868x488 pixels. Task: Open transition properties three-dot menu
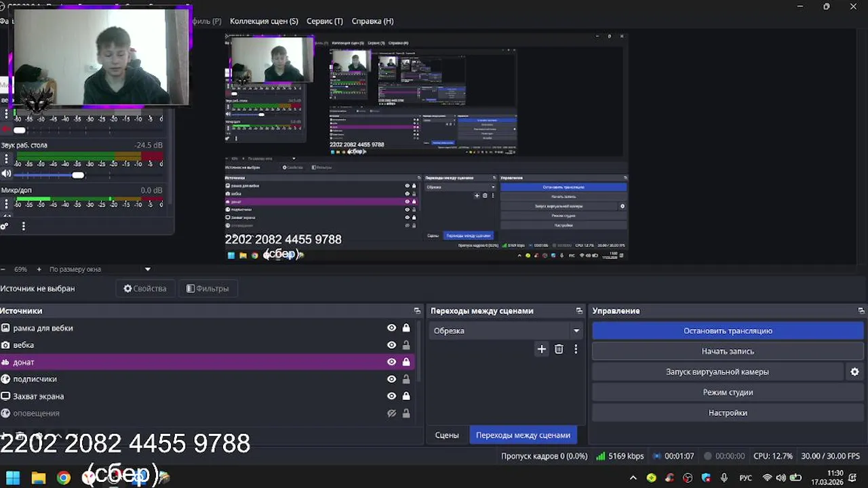tap(576, 349)
